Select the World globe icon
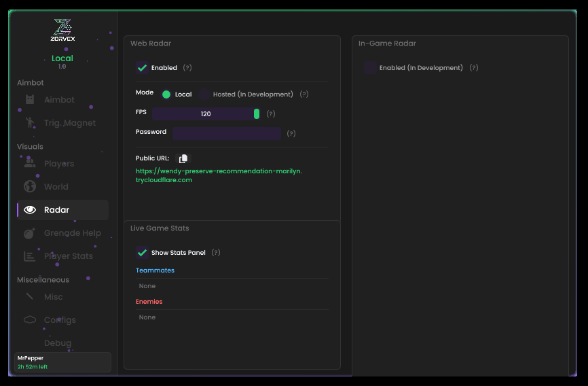This screenshot has width=588, height=386. 30,187
